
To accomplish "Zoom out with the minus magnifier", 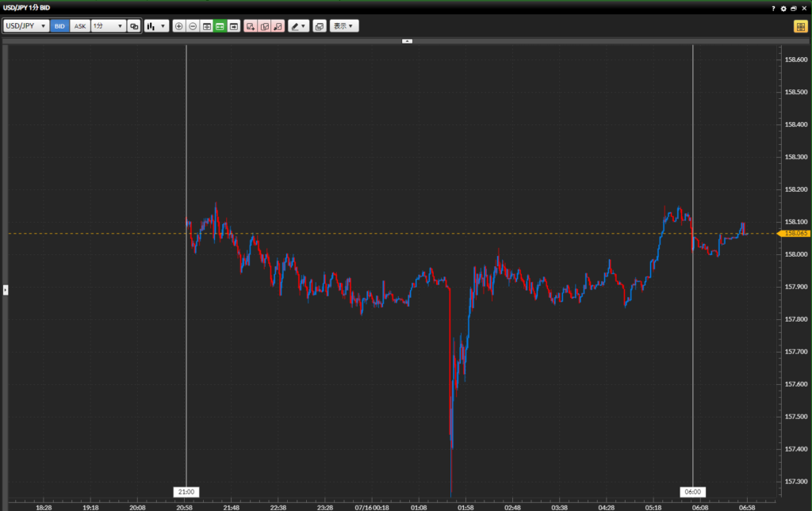I will tap(193, 26).
